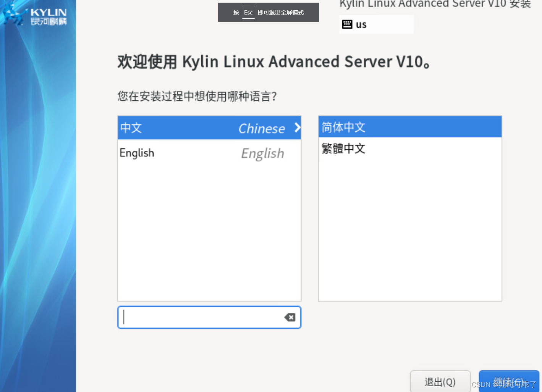Click the blue 继续 continue button
This screenshot has width=542, height=392.
pyautogui.click(x=509, y=381)
